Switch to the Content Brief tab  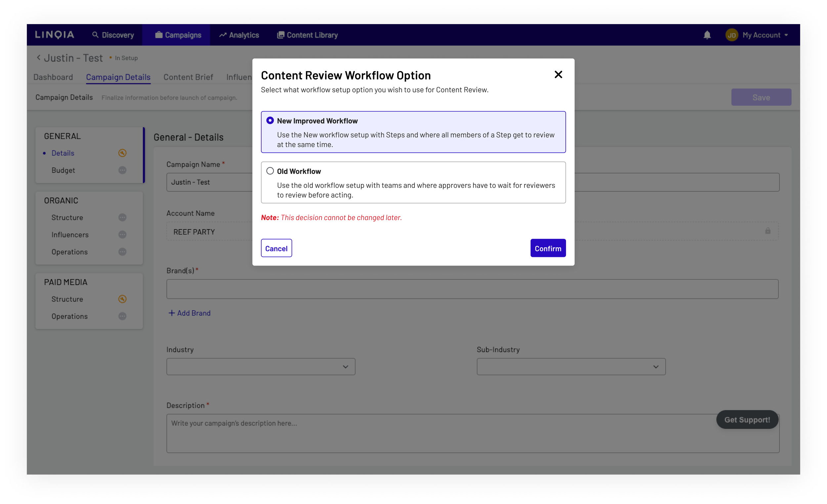[188, 77]
